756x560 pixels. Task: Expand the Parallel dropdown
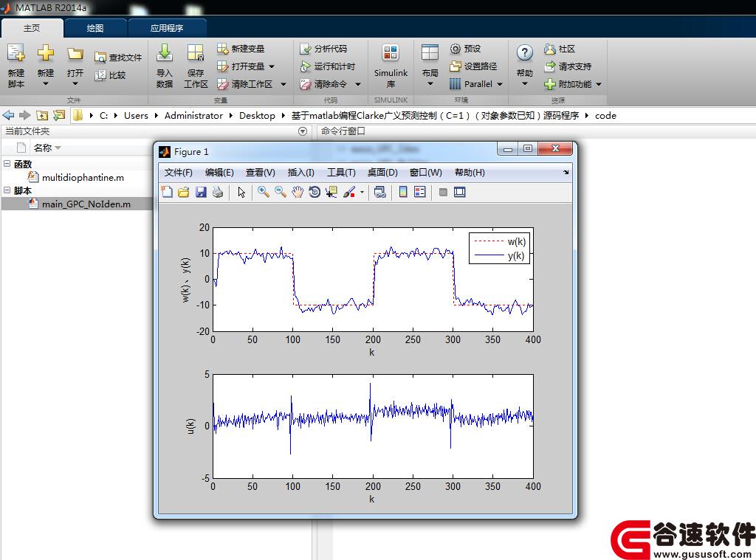pyautogui.click(x=500, y=84)
